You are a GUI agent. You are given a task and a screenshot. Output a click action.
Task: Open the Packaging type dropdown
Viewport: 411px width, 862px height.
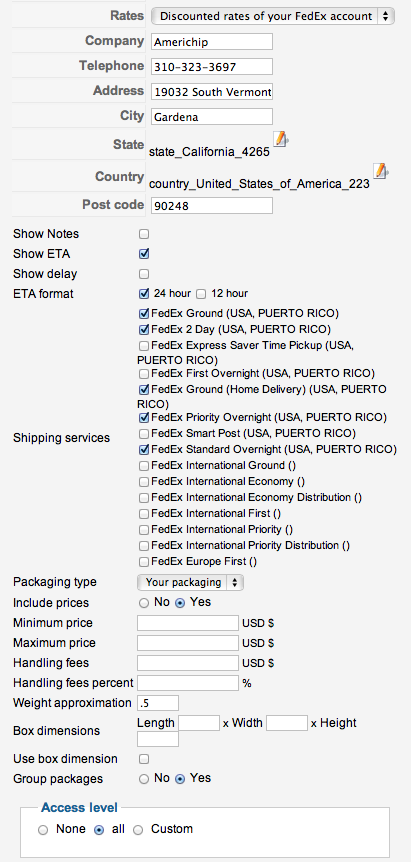(190, 582)
